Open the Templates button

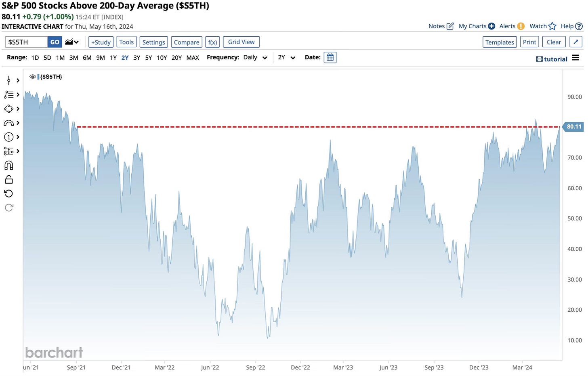click(500, 42)
